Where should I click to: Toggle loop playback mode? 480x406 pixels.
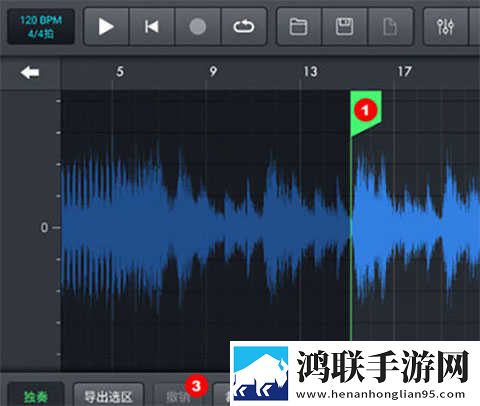coord(244,27)
